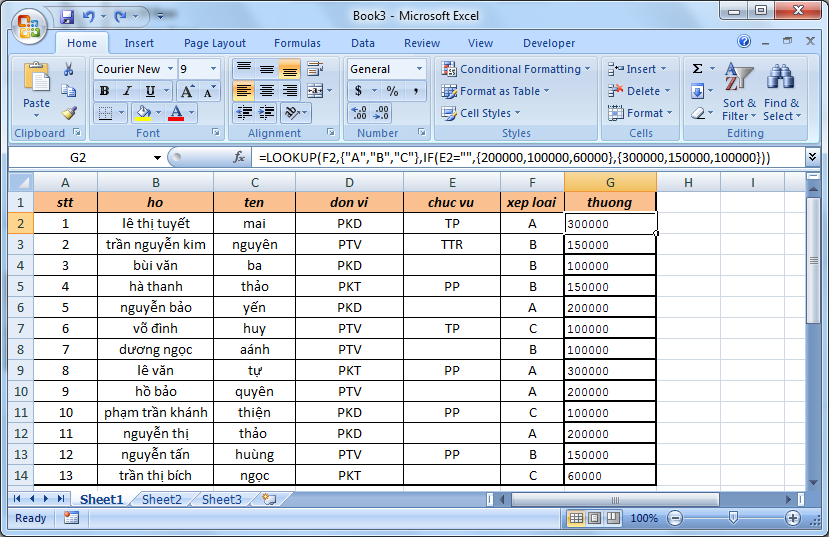Open borders dropdown arrow
Viewport: 829px width, 537px height.
[121, 113]
